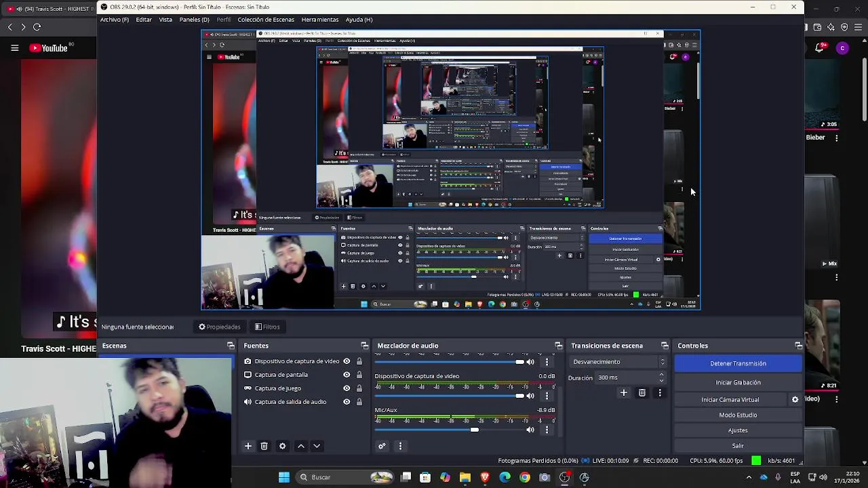
Task: Open Archivo menu
Action: coord(115,20)
